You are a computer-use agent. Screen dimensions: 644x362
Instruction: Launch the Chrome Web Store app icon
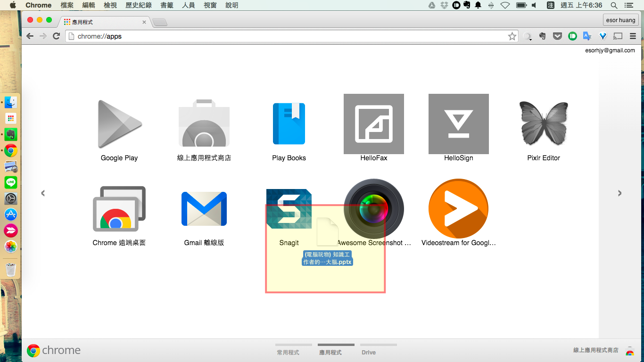click(x=204, y=124)
